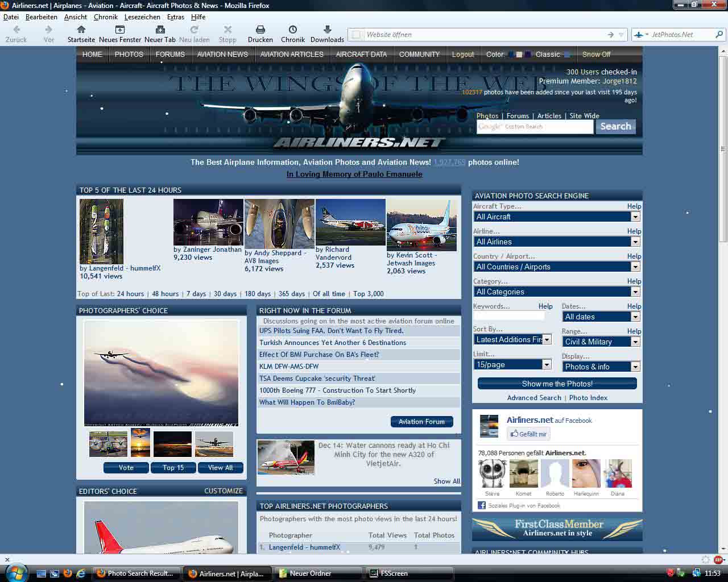The height and width of the screenshot is (582, 728).
Task: Pick the white Color swatch
Action: [519, 55]
